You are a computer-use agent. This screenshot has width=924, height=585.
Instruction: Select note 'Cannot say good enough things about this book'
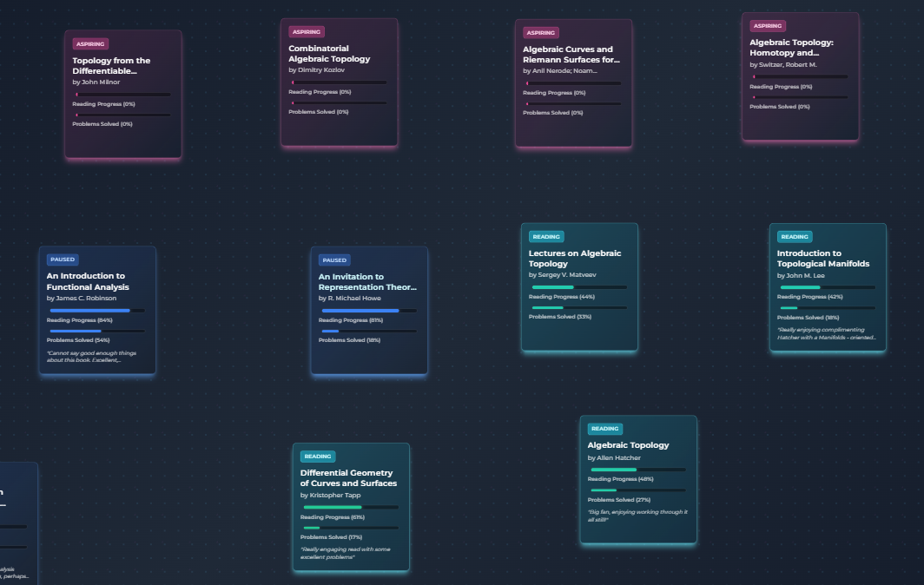pos(91,357)
